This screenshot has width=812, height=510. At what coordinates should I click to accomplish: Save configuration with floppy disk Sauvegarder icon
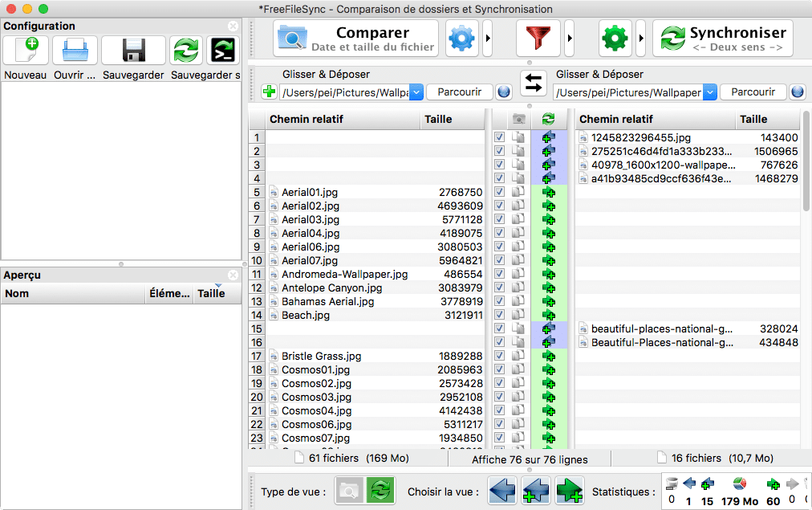(x=133, y=51)
